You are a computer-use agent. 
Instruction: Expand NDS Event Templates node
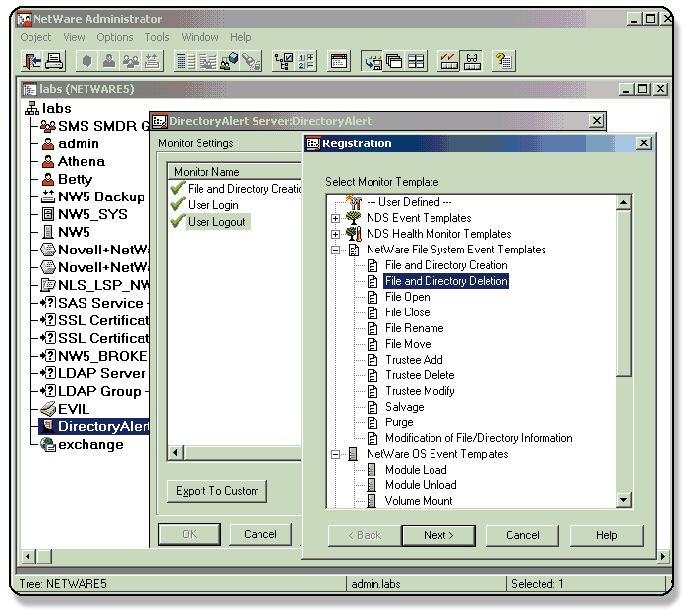point(336,218)
